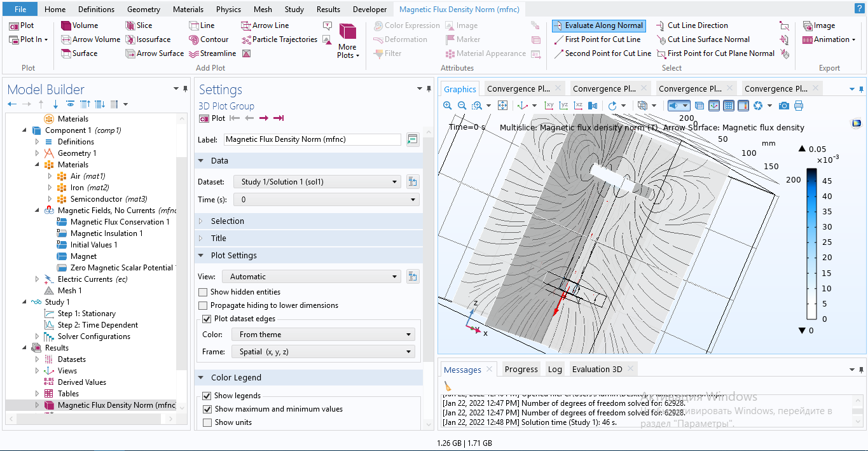Enable the Show units checkbox
The image size is (868, 451).
[207, 422]
